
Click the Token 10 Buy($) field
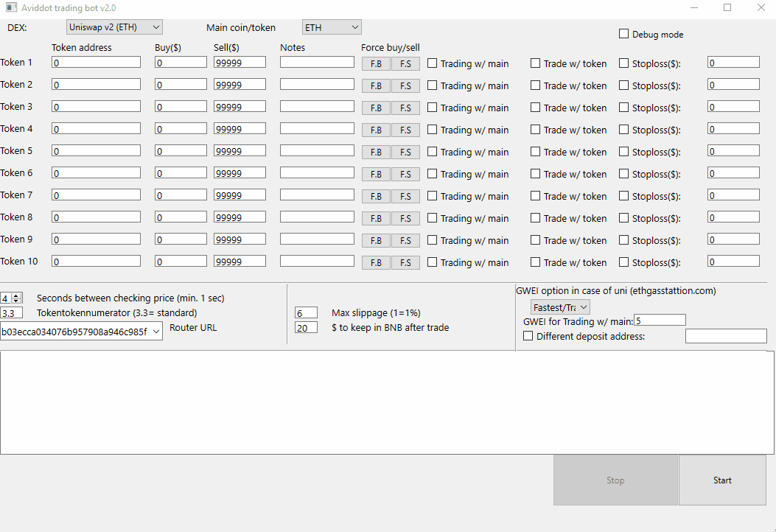coord(181,262)
